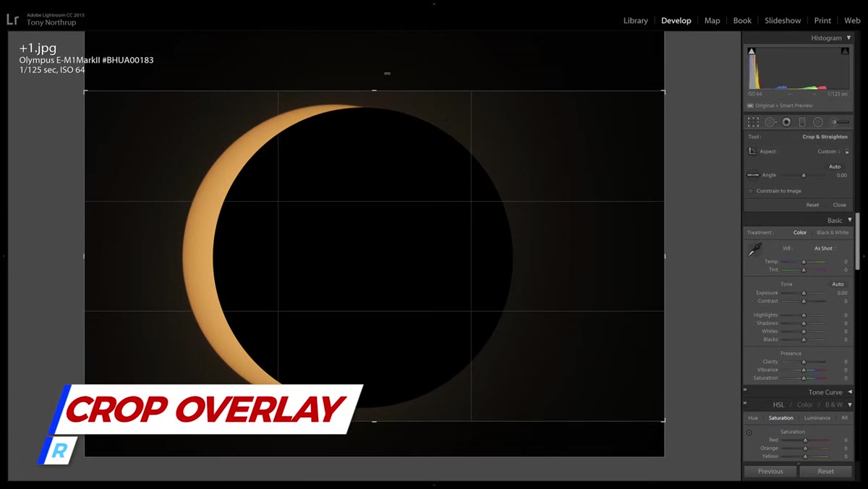868x489 pixels.
Task: Expand the Tone Curve panel
Action: click(849, 392)
